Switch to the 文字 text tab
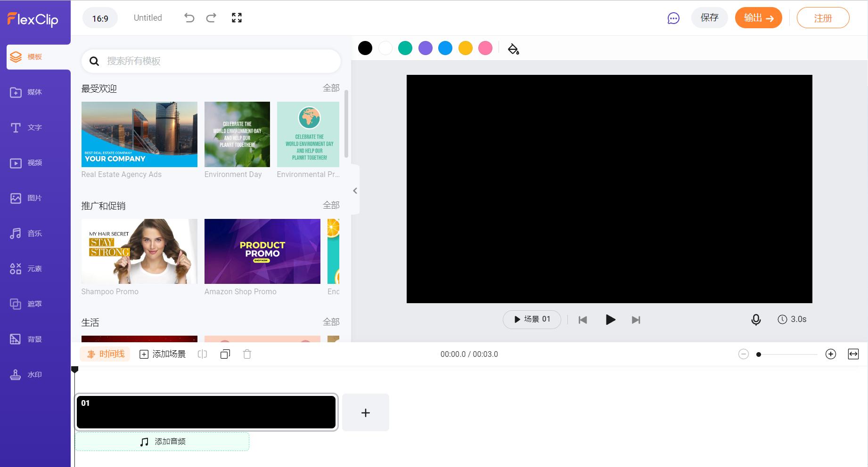Viewport: 868px width, 467px height. point(26,128)
